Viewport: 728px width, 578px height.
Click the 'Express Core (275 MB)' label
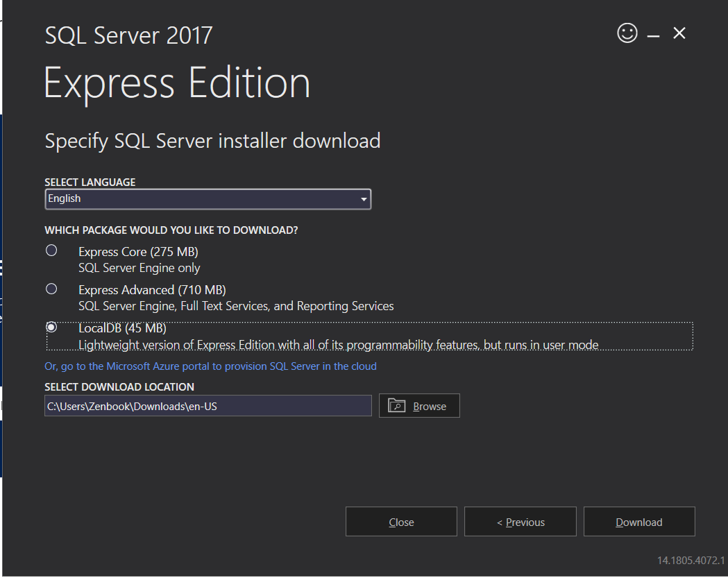(138, 252)
